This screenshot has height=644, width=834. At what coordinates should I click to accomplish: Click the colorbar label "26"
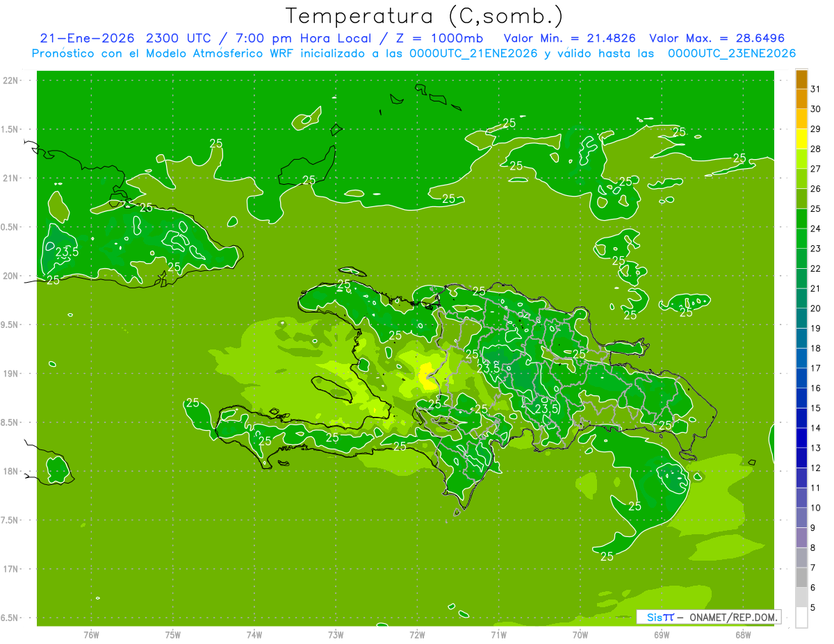tap(815, 189)
